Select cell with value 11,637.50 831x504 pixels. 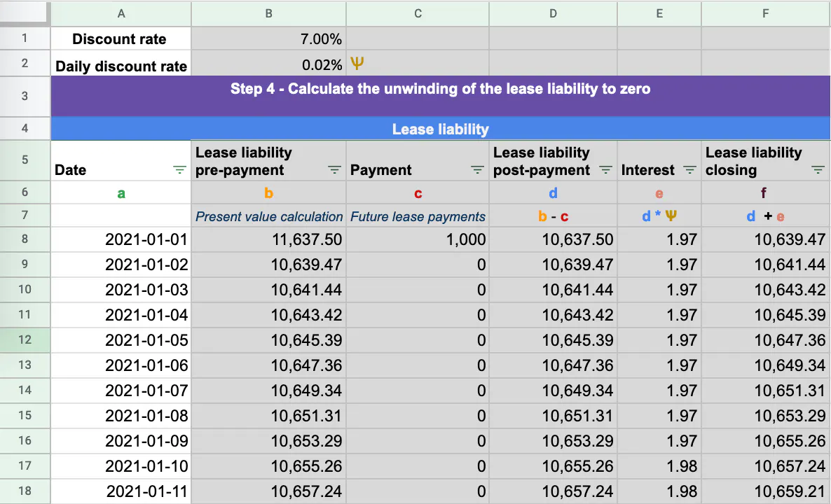pos(268,239)
